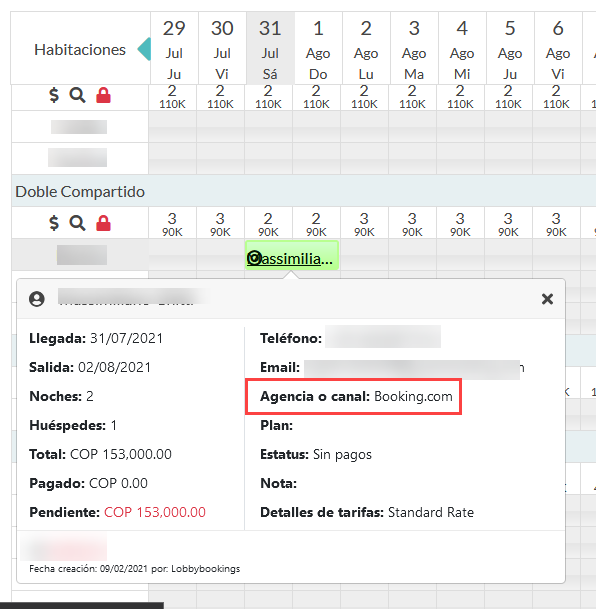Click the guest profile icon in popup header

point(37,299)
